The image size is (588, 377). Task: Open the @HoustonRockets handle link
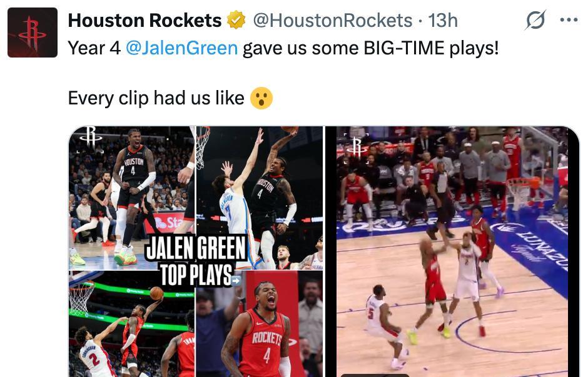coord(333,20)
